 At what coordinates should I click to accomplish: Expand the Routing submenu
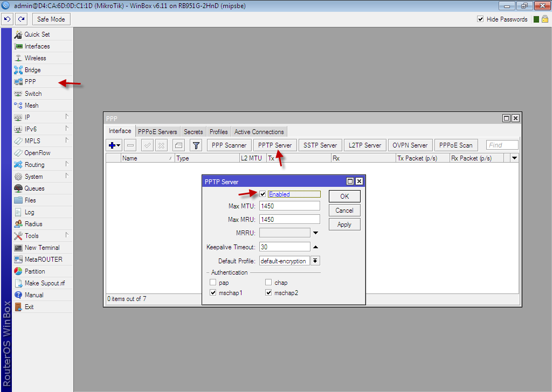[67, 164]
